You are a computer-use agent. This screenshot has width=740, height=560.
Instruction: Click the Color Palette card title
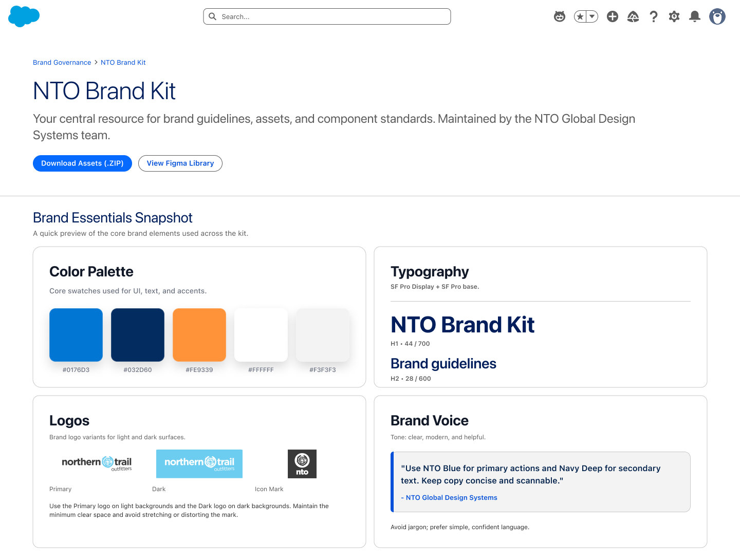tap(91, 271)
